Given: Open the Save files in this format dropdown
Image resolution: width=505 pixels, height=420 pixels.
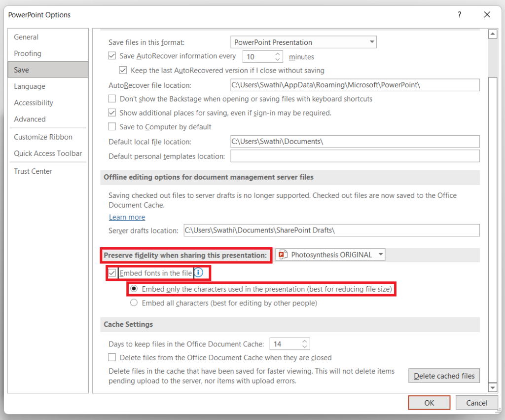Looking at the screenshot, I should tap(372, 42).
